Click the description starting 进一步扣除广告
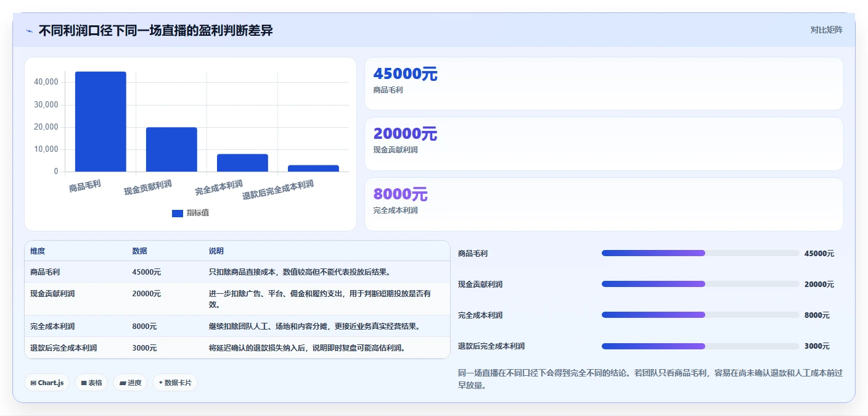Screen dimensions: 868x416 coord(320,299)
